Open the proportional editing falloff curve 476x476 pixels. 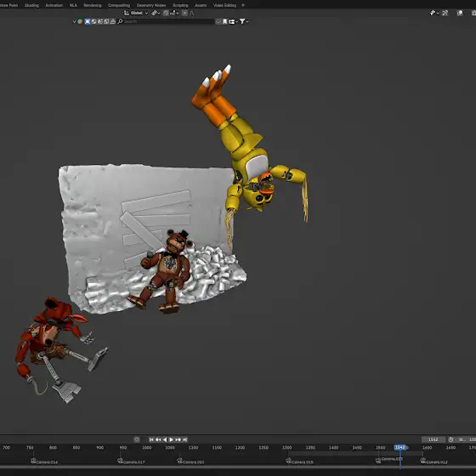[191, 13]
